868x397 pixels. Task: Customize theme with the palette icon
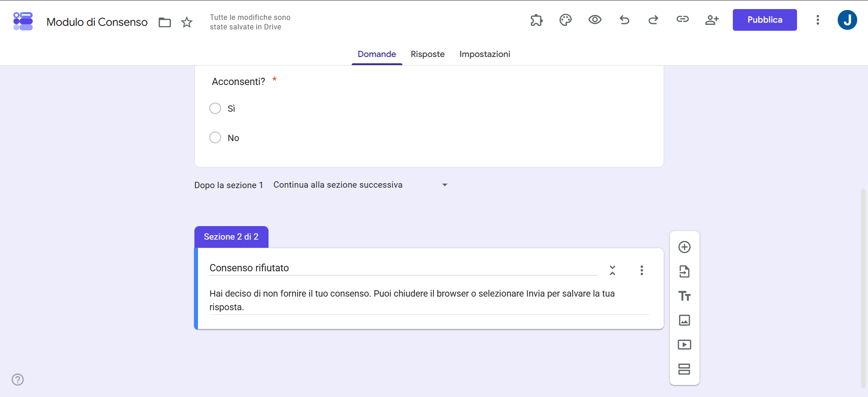tap(566, 20)
